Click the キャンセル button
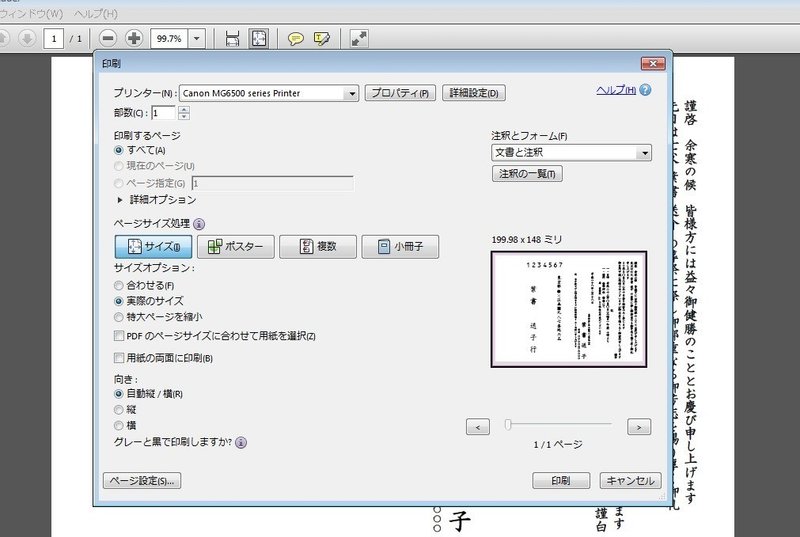The height and width of the screenshot is (537, 800). [x=631, y=480]
